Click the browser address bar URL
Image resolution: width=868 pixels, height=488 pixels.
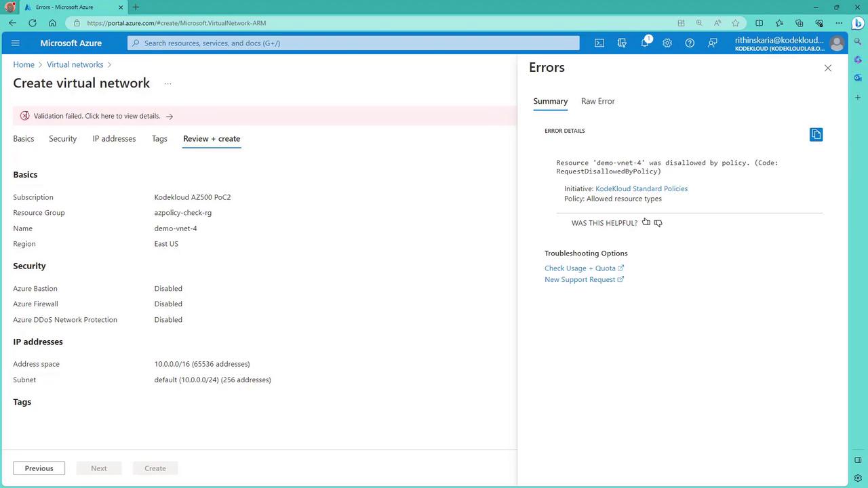(176, 23)
